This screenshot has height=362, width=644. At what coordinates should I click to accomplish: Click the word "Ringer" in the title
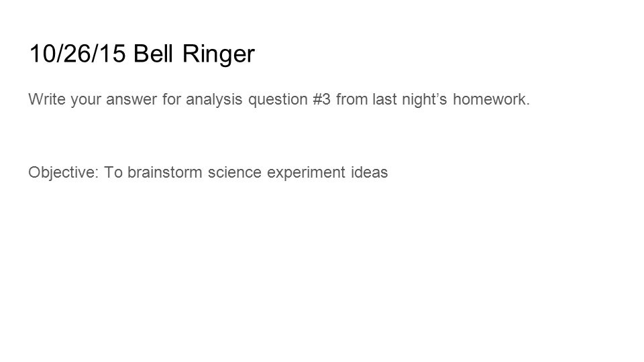pyautogui.click(x=219, y=54)
